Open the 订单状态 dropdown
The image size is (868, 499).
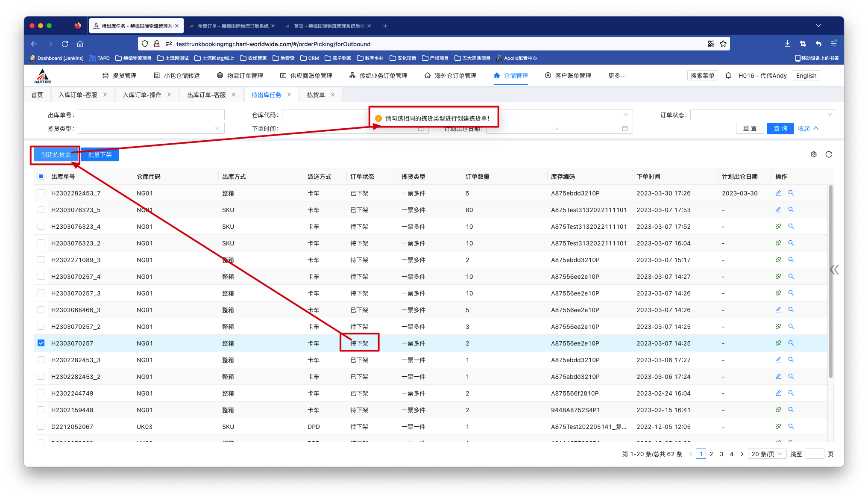763,115
